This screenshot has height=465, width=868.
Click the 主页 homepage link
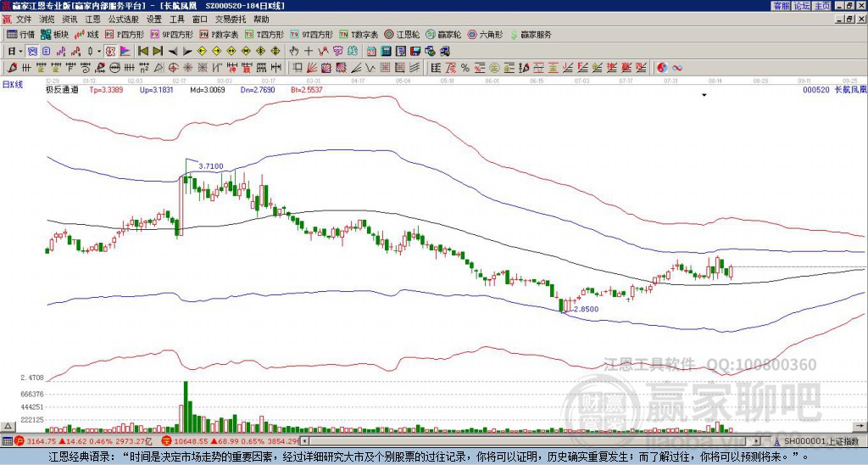pyautogui.click(x=821, y=6)
